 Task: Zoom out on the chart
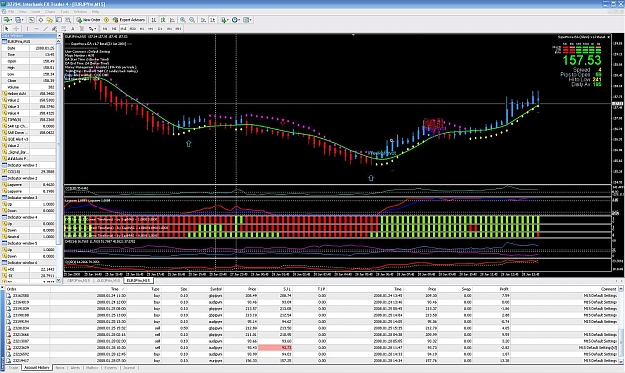[x=192, y=20]
